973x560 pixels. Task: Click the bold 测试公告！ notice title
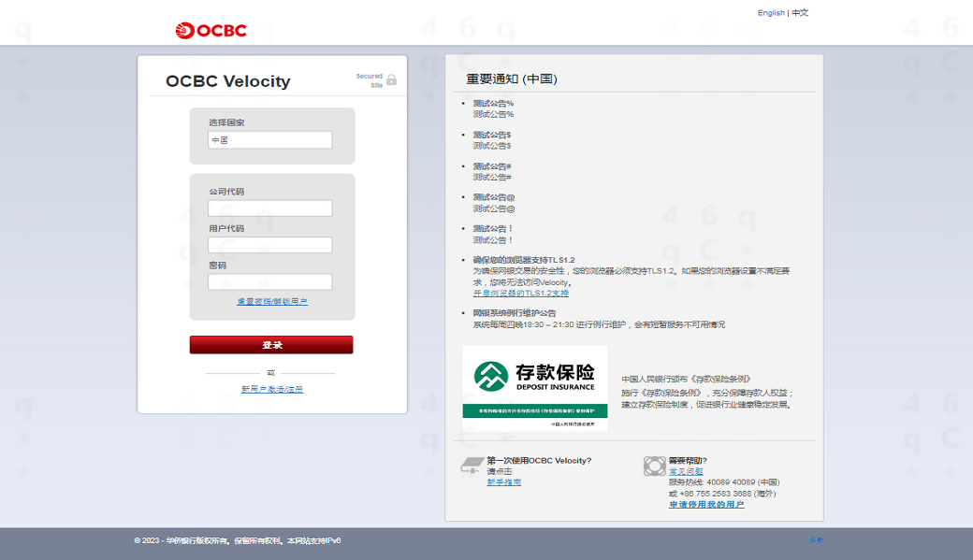tap(493, 229)
